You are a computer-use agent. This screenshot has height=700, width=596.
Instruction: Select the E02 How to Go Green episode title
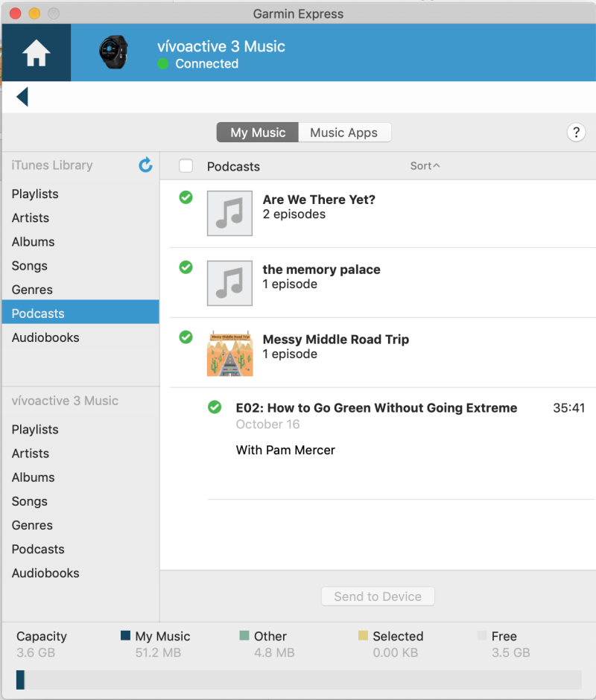click(377, 408)
